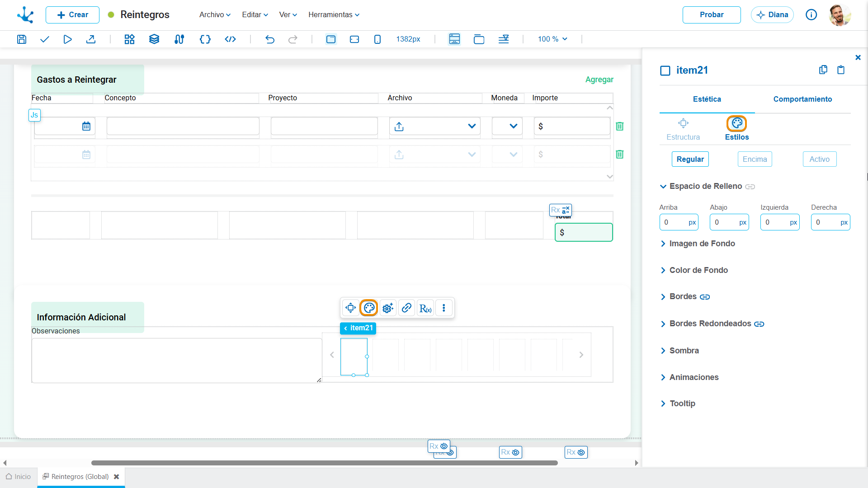Click the Arriba padding input
This screenshot has width=868, height=488.
coord(679,222)
